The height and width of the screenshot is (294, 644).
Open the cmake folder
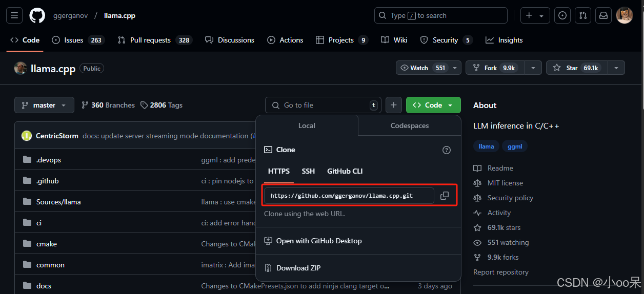47,244
